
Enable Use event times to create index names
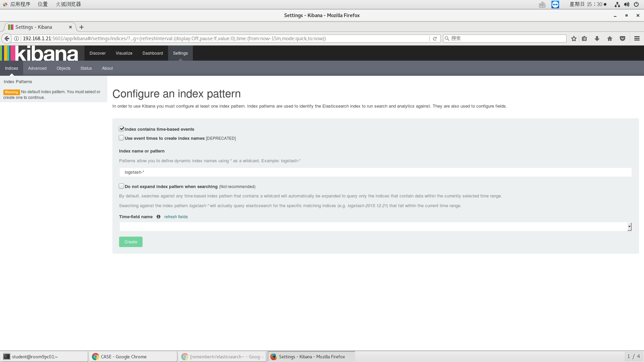click(x=121, y=138)
